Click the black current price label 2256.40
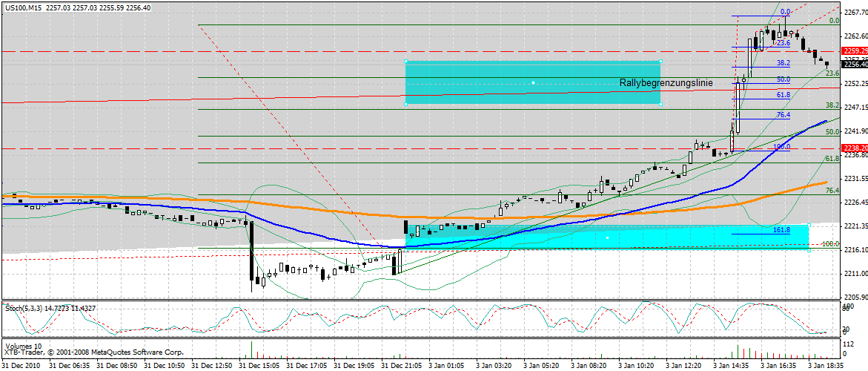Image resolution: width=868 pixels, height=371 pixels. (855, 65)
